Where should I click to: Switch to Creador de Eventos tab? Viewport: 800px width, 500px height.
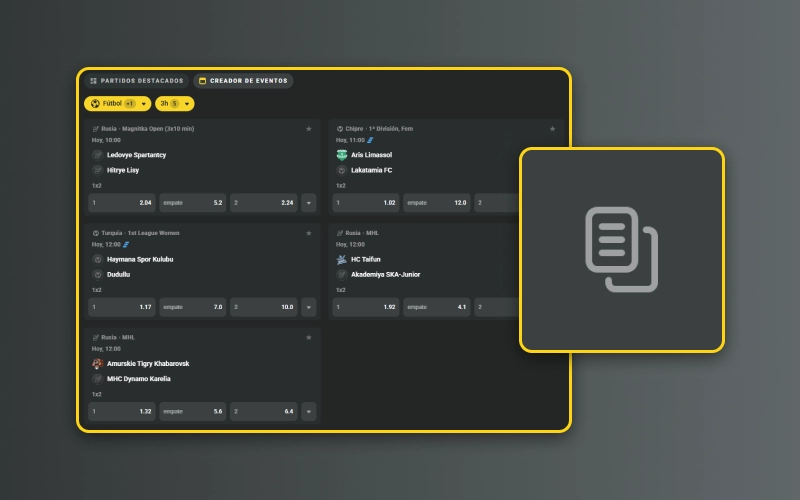coord(243,80)
